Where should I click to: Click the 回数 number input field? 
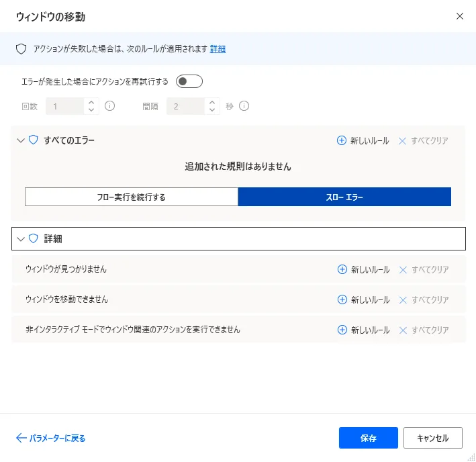pyautogui.click(x=64, y=106)
